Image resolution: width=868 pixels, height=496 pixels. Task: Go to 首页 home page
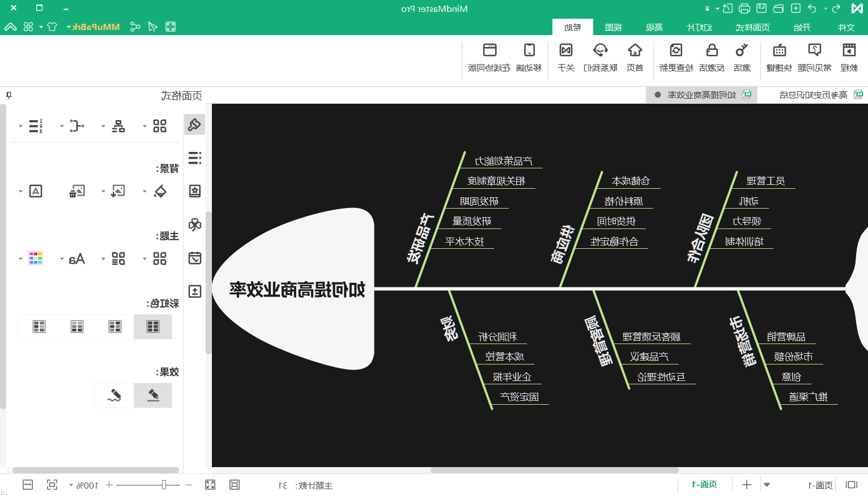coord(635,57)
